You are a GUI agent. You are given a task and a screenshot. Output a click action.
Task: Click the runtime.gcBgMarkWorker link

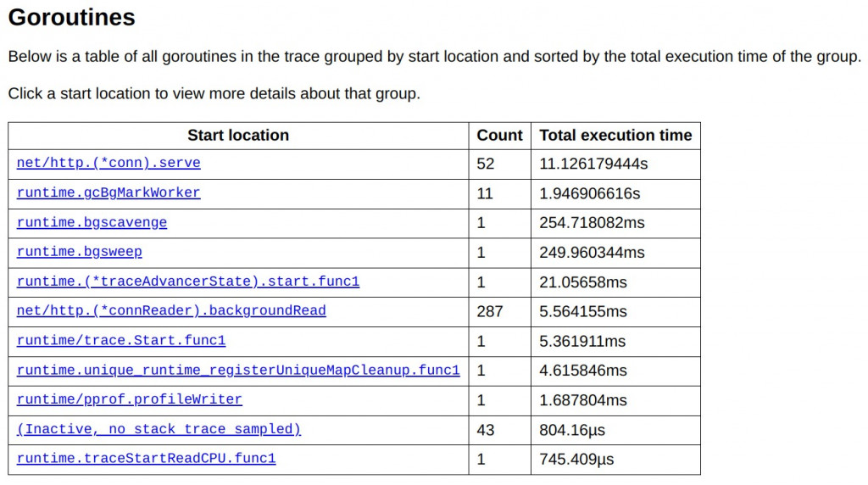pos(108,192)
